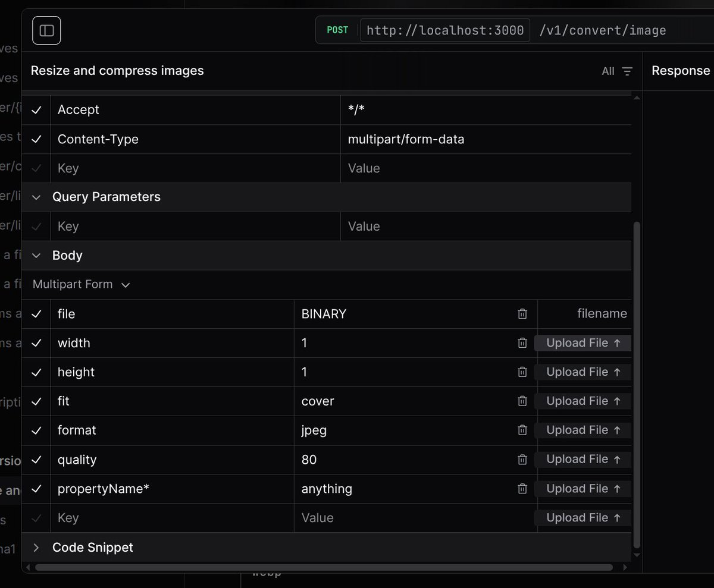Collapse the Body section

[x=36, y=256]
